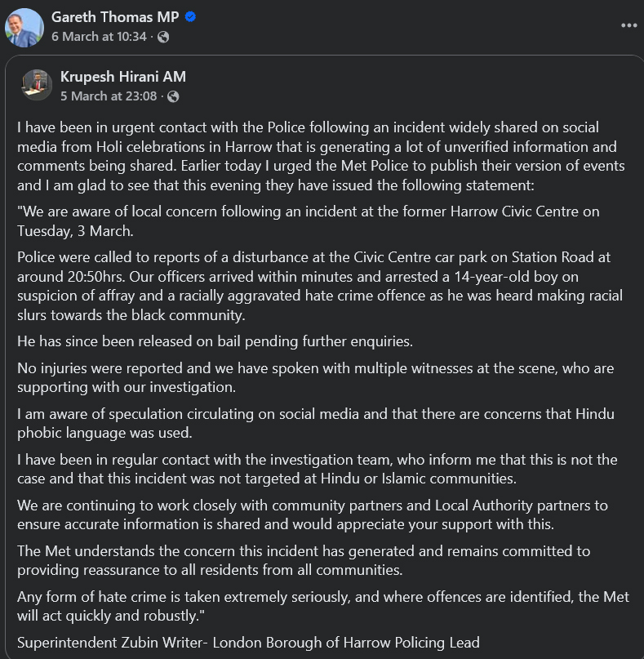Select the paragraph beginning "Police were called to reports"

click(x=318, y=286)
